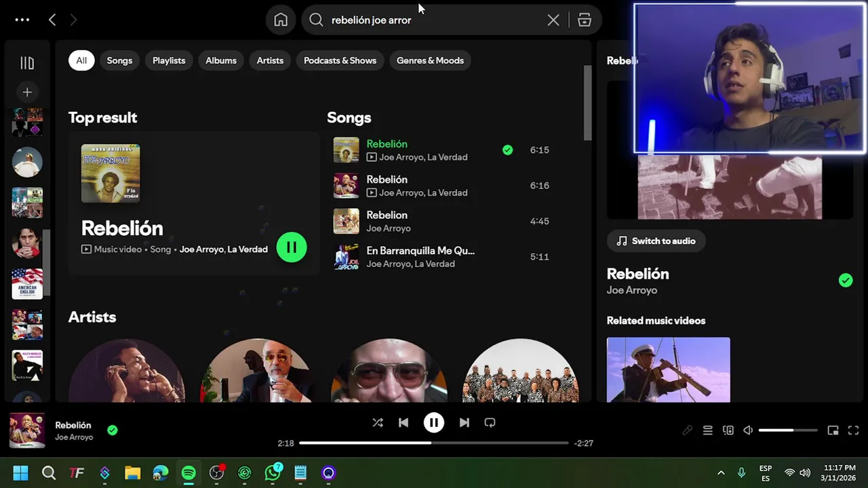Viewport: 868px width, 488px height.
Task: Open the top result album cover
Action: (x=111, y=173)
